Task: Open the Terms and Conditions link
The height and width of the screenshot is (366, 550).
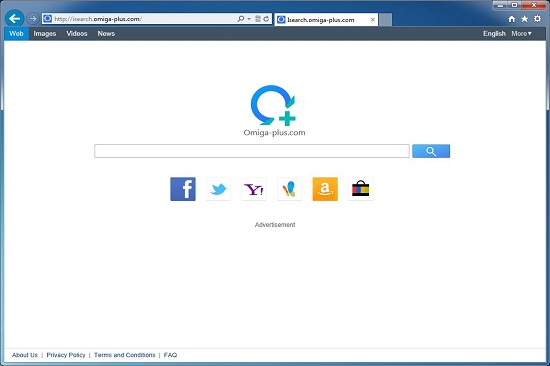Action: pos(125,355)
